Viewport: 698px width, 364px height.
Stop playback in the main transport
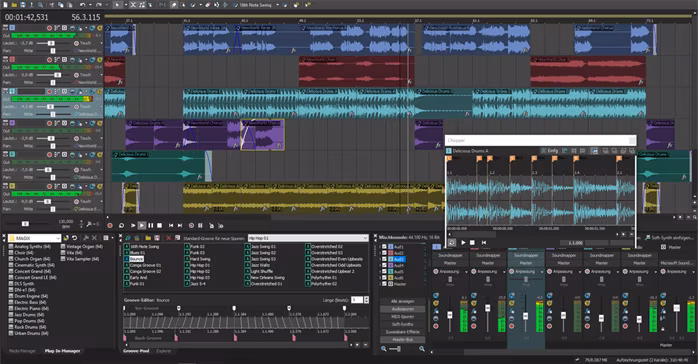(x=159, y=226)
